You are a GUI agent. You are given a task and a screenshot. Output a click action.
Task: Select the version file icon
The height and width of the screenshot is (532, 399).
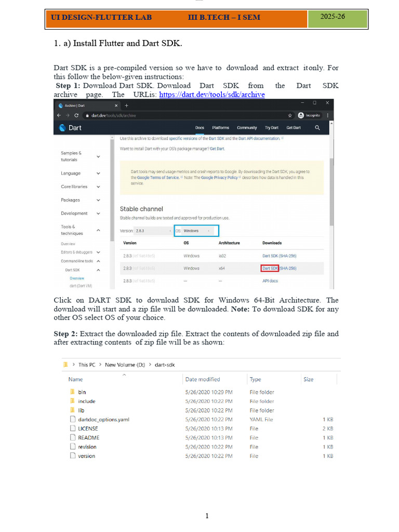[73, 456]
